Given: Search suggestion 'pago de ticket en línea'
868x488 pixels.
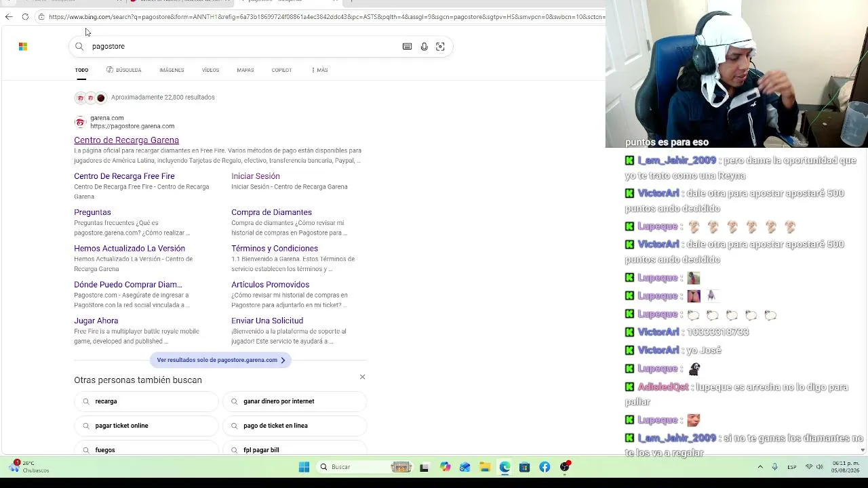Looking at the screenshot, I should [294, 426].
